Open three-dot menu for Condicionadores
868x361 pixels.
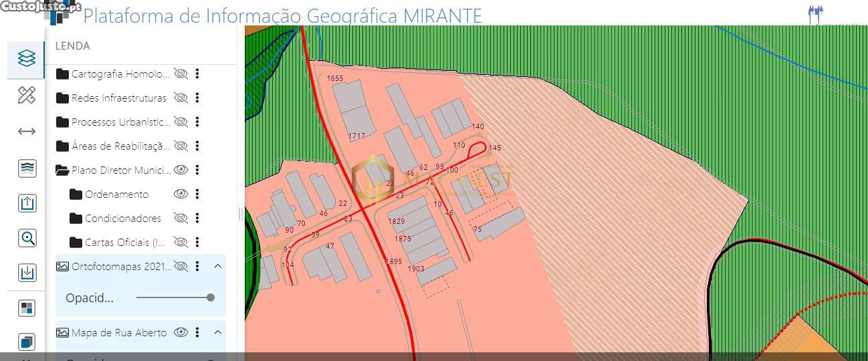click(197, 218)
